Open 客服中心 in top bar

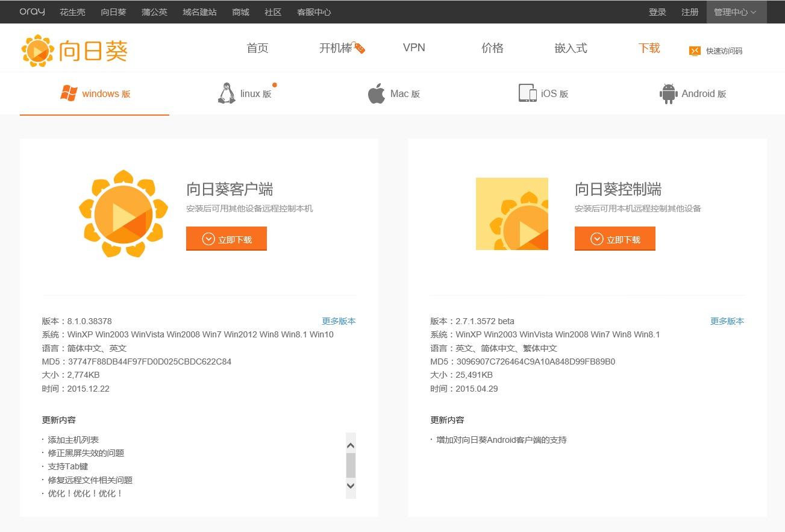314,12
